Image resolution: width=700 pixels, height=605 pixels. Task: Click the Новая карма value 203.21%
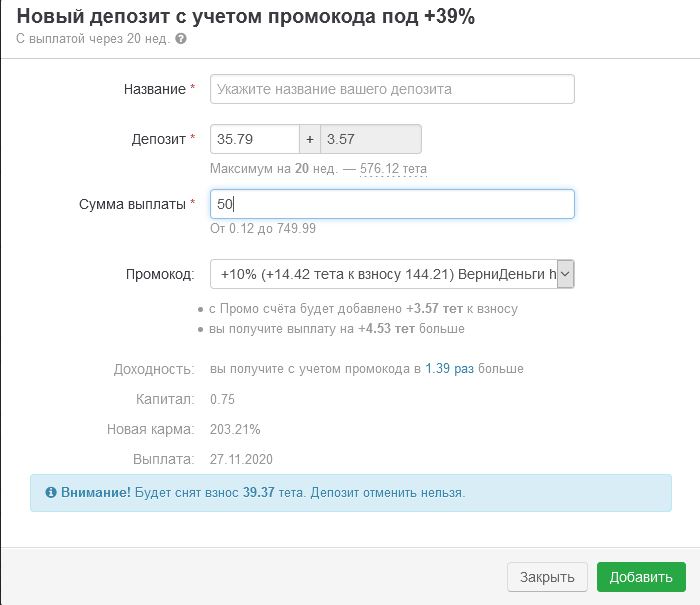coord(235,429)
